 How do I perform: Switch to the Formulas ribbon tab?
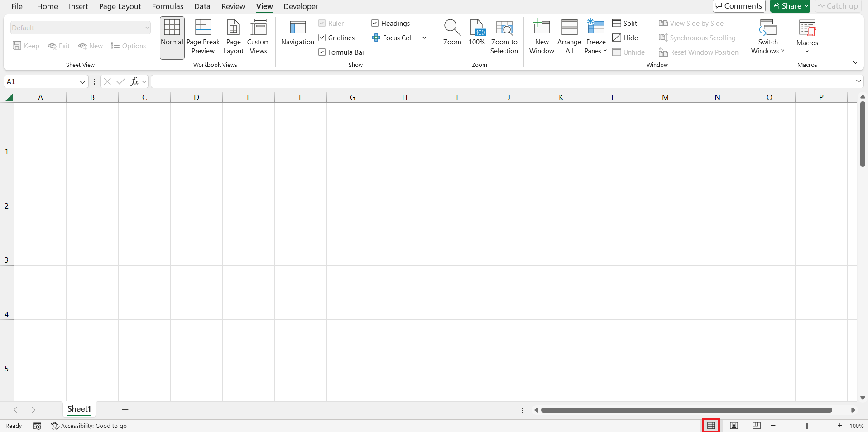click(168, 6)
